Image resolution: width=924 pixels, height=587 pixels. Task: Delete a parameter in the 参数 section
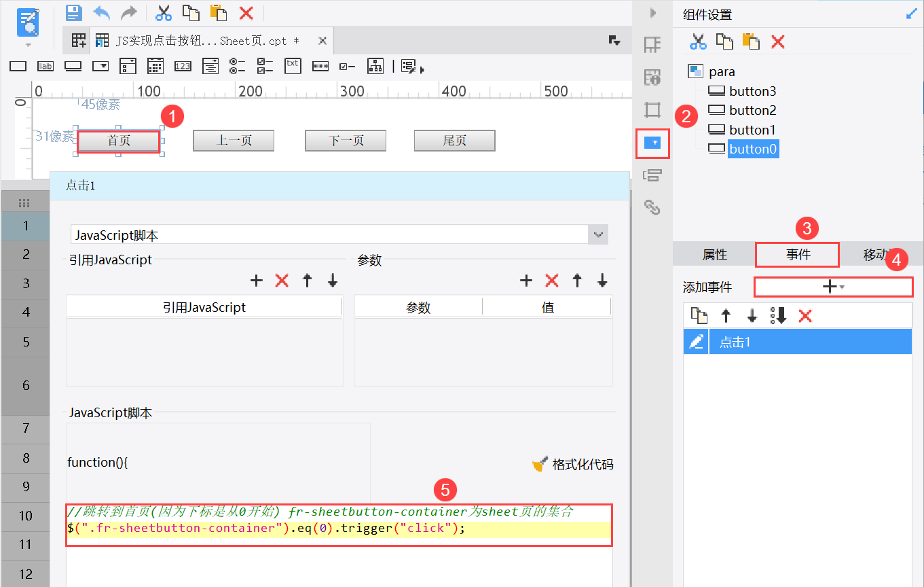(x=552, y=281)
